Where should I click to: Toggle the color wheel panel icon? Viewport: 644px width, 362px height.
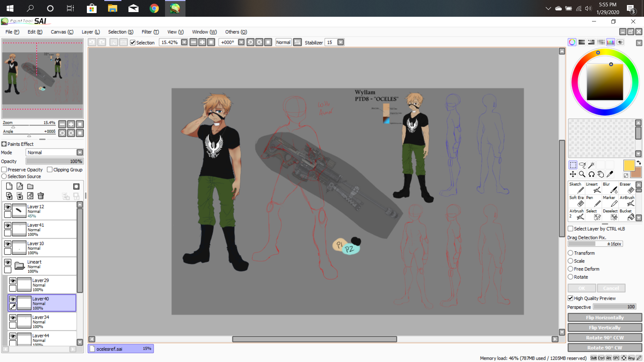(x=572, y=42)
